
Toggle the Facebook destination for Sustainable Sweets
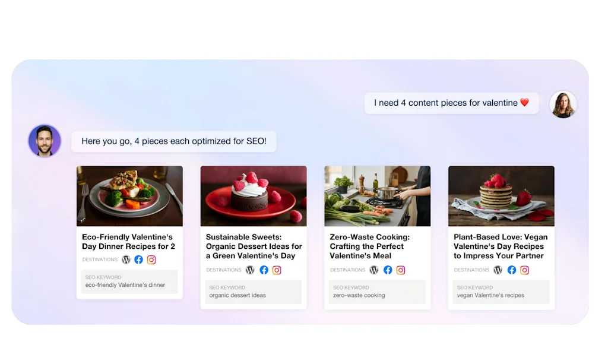264,270
